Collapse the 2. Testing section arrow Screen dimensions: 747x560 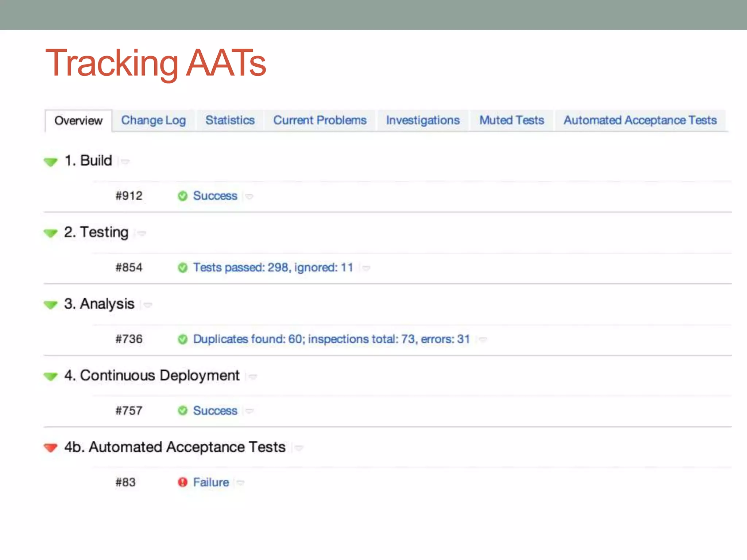[x=51, y=233]
